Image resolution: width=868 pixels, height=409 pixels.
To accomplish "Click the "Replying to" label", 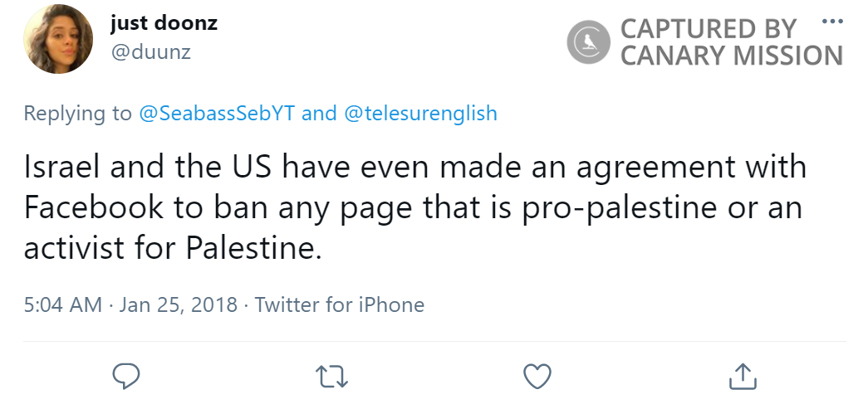I will pos(77,113).
